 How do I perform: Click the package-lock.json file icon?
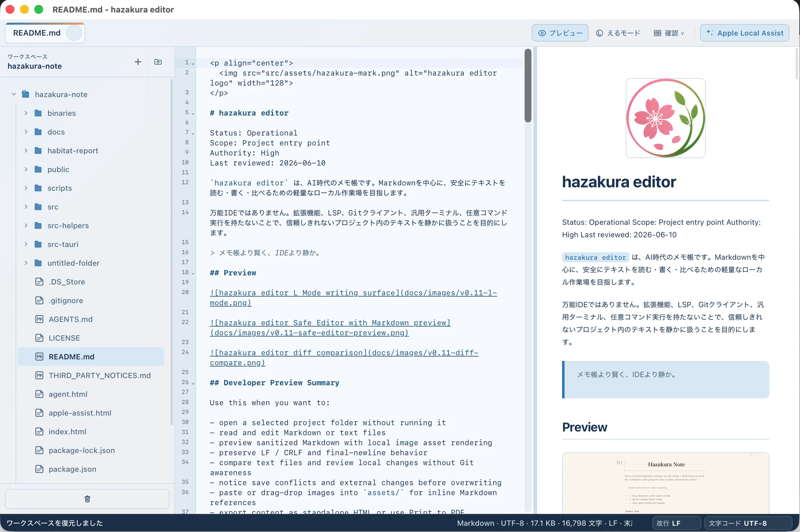39,450
